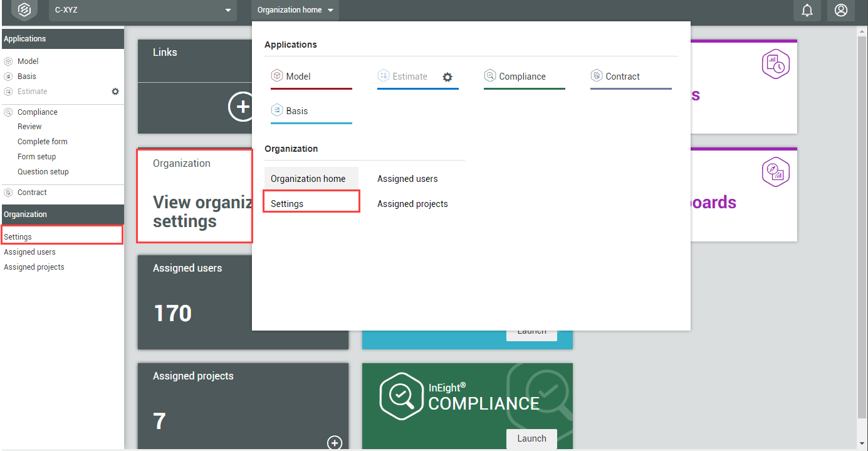Open Complete form in left sidebar
Image resolution: width=868 pixels, height=451 pixels.
(43, 142)
